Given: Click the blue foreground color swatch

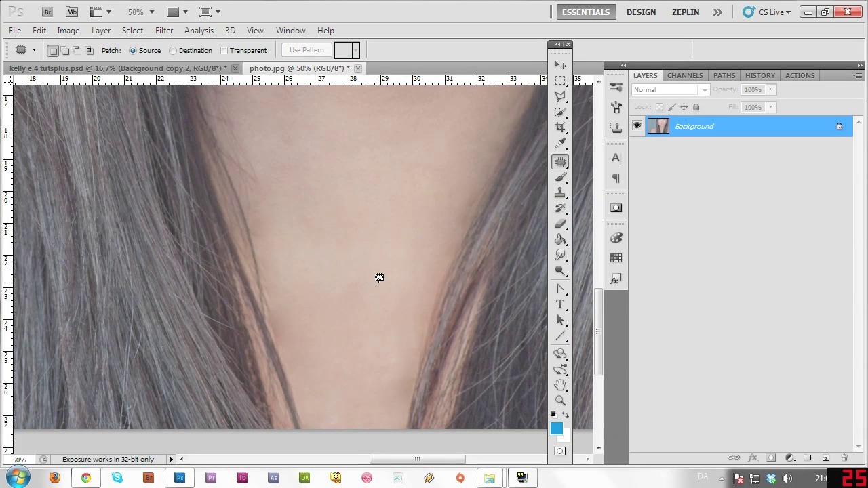Looking at the screenshot, I should pyautogui.click(x=556, y=428).
